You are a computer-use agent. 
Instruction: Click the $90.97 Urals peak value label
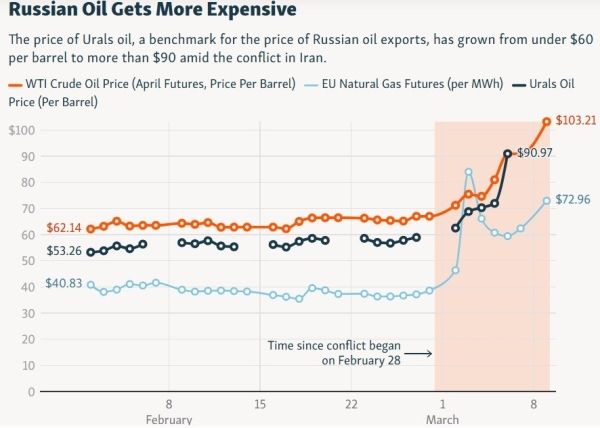[535, 153]
